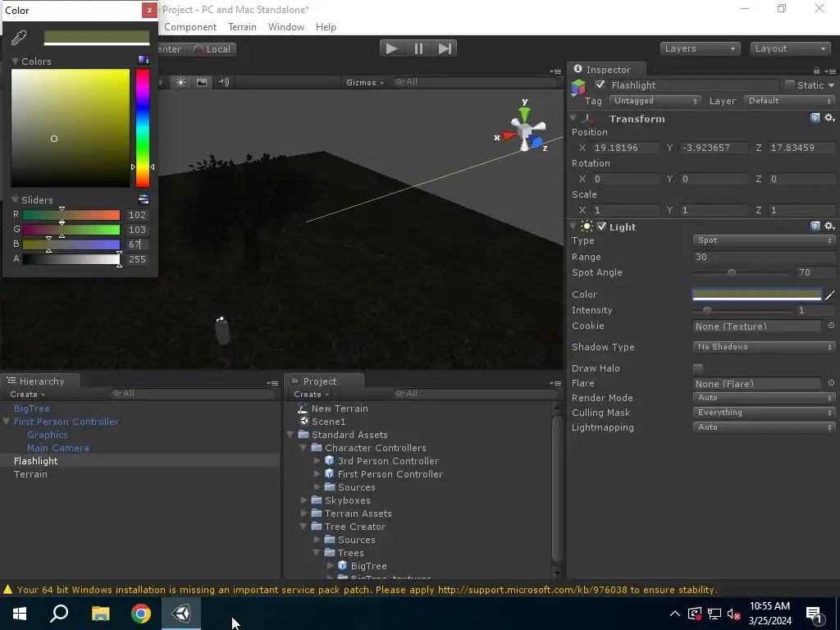Click the Light Color swatch
This screenshot has height=630, width=840.
point(756,294)
